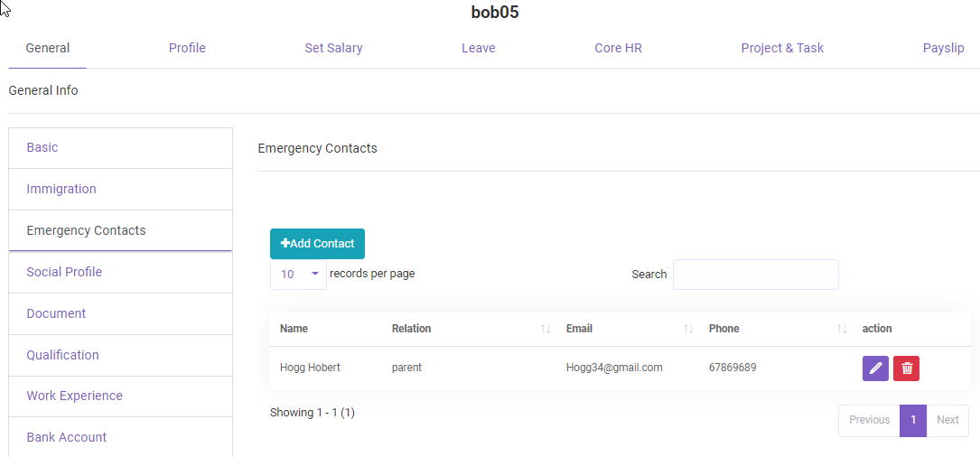Click the pencil edit icon for Hogg Hobert

point(875,368)
